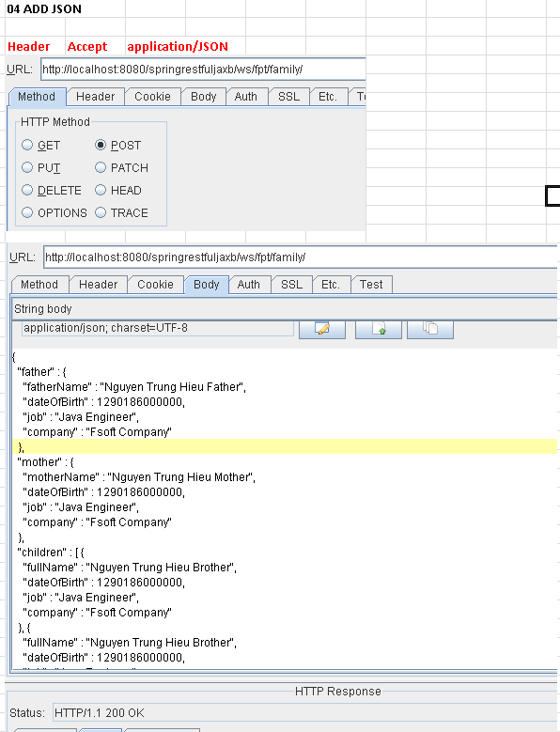Switch to Header tab in lower panel

point(98,285)
